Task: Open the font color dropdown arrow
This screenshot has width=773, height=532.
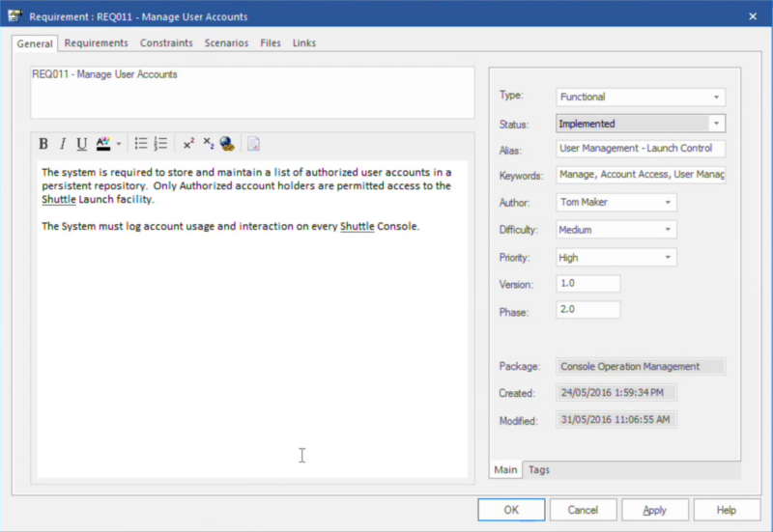Action: pyautogui.click(x=119, y=144)
